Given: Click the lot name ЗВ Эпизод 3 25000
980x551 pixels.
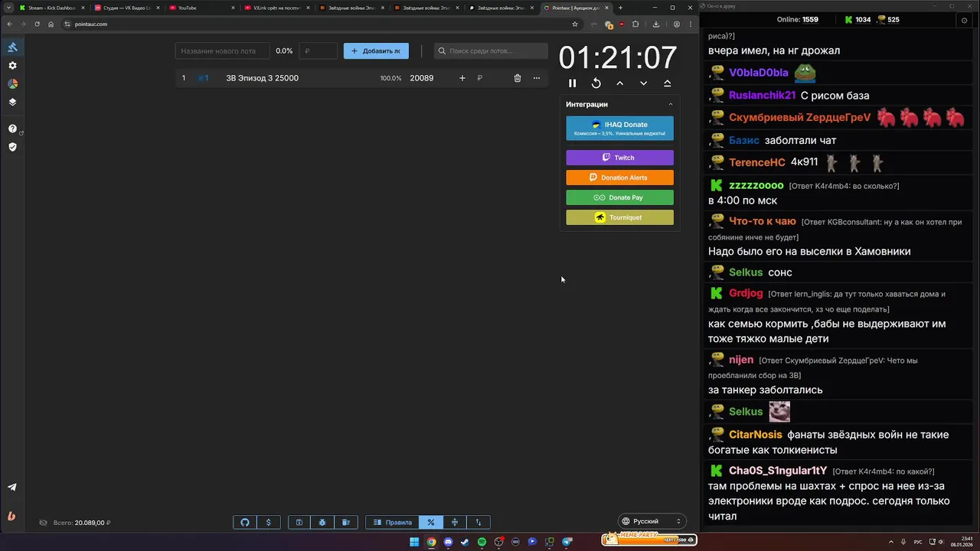Looking at the screenshot, I should [x=262, y=78].
